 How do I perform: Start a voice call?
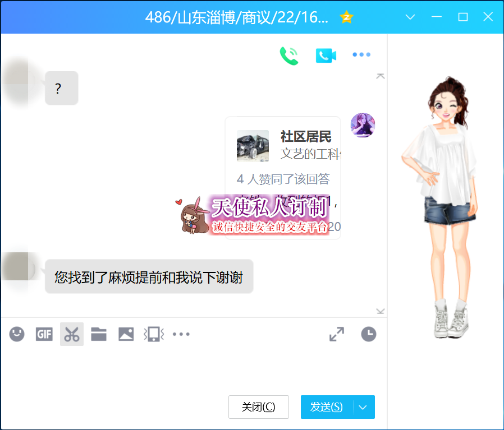tap(288, 55)
